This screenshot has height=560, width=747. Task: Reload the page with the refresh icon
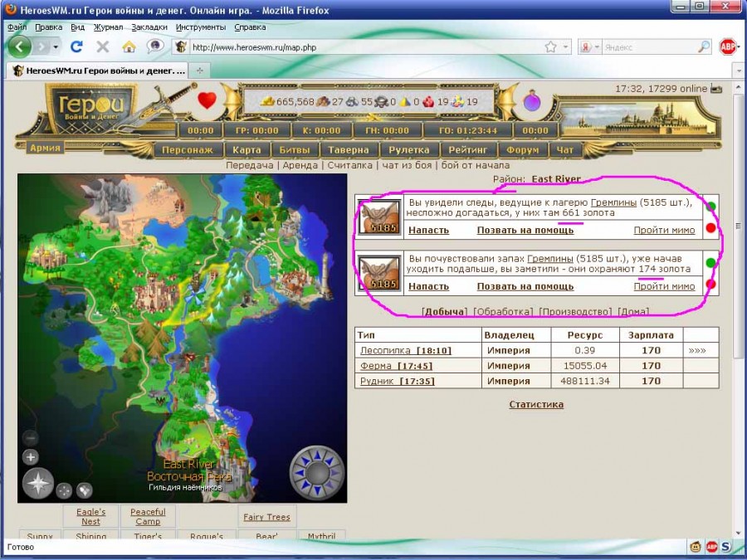pos(76,46)
